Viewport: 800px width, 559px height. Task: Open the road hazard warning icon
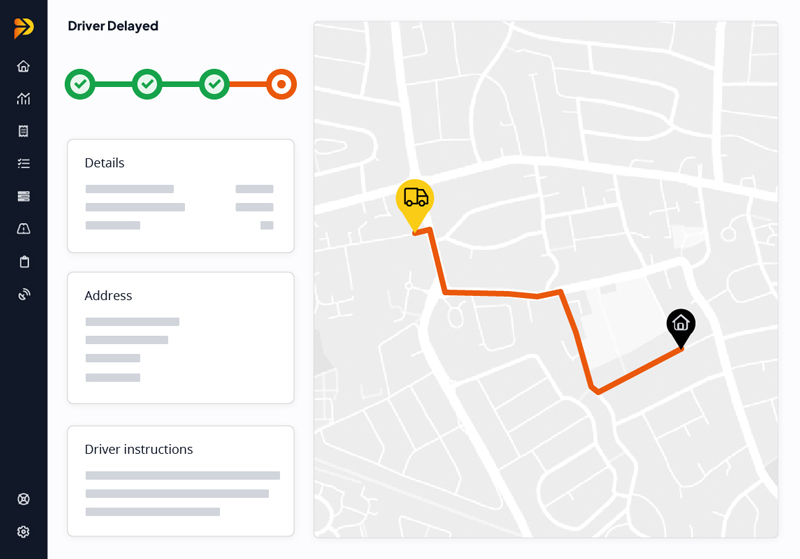coord(24,229)
